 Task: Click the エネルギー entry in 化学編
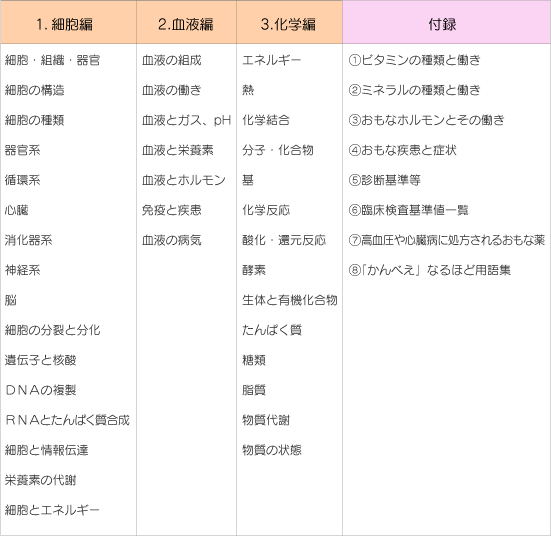pos(272,60)
